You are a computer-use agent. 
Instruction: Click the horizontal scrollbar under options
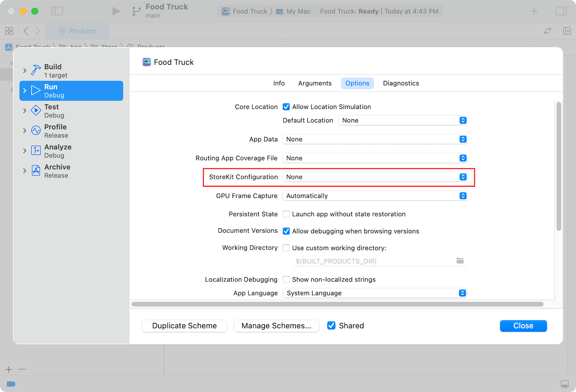337,304
